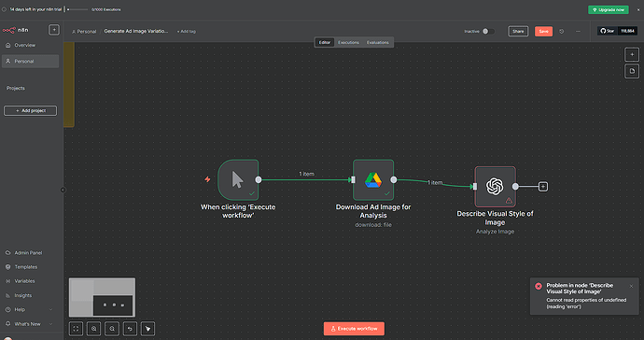Open workflow history
This screenshot has width=644, height=340.
tap(562, 31)
